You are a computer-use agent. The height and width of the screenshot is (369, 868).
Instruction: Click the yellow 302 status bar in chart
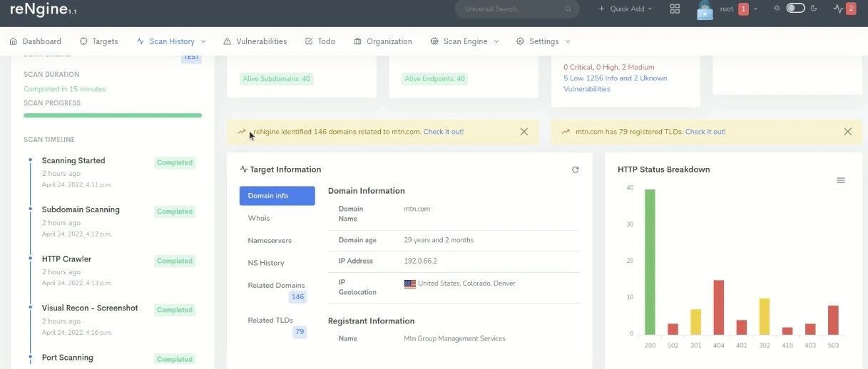765,316
